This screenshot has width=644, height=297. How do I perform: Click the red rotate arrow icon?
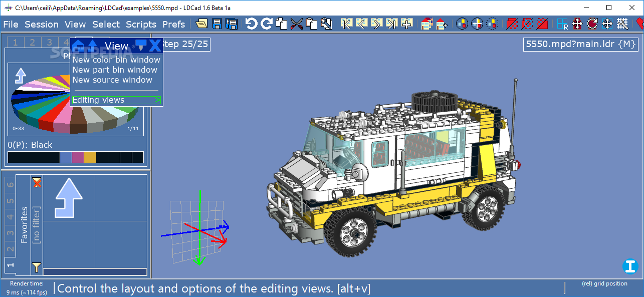(592, 24)
